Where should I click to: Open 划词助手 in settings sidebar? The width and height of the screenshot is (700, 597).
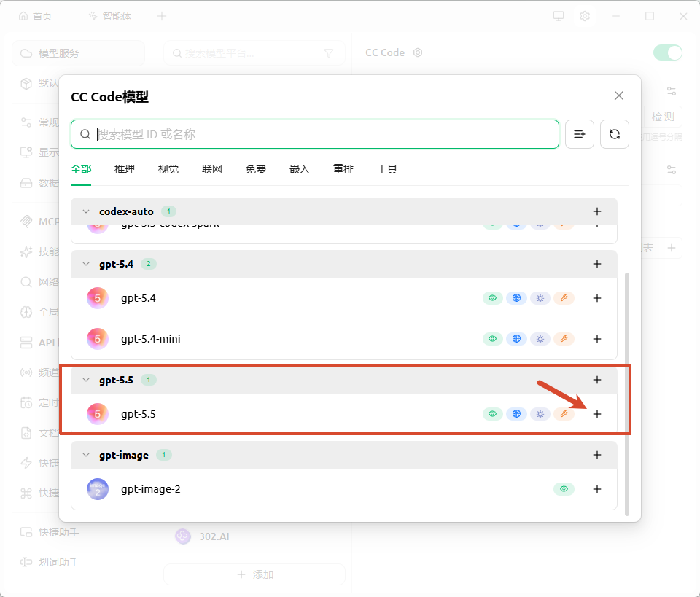[50, 562]
